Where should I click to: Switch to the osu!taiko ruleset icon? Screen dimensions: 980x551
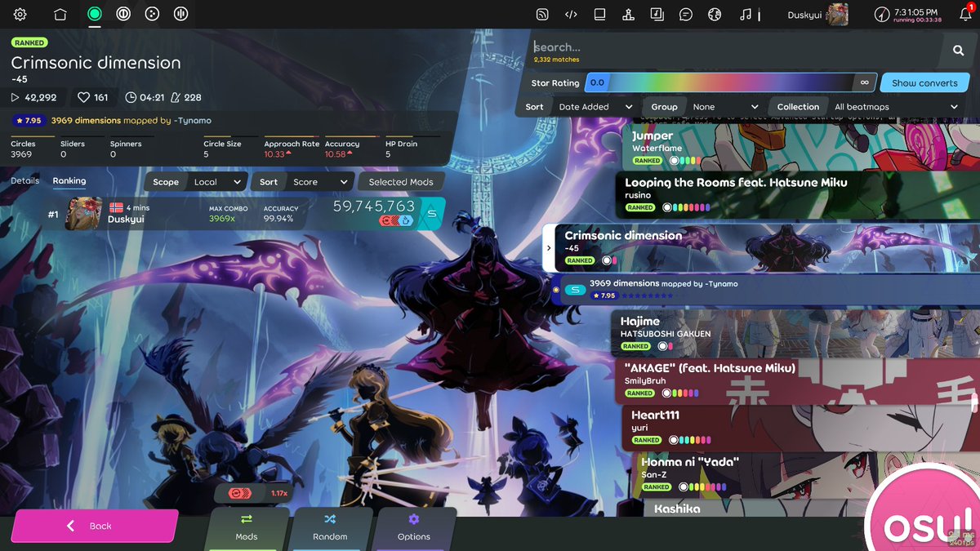pyautogui.click(x=123, y=14)
